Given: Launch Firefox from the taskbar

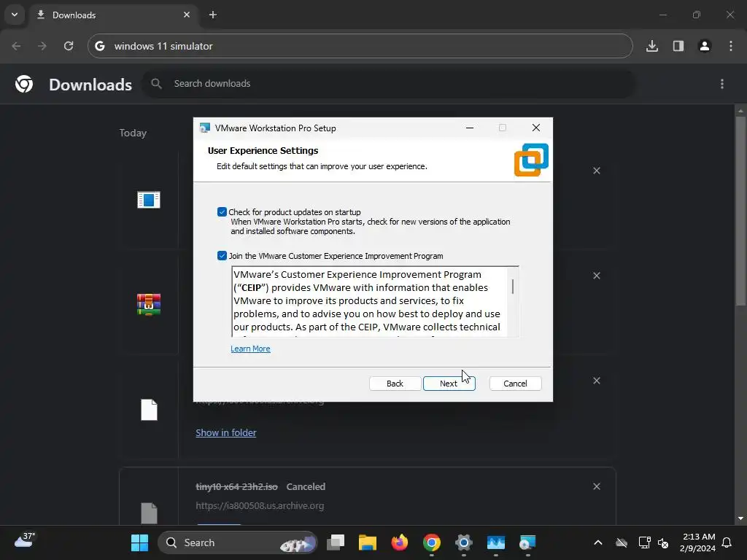Looking at the screenshot, I should coord(400,542).
